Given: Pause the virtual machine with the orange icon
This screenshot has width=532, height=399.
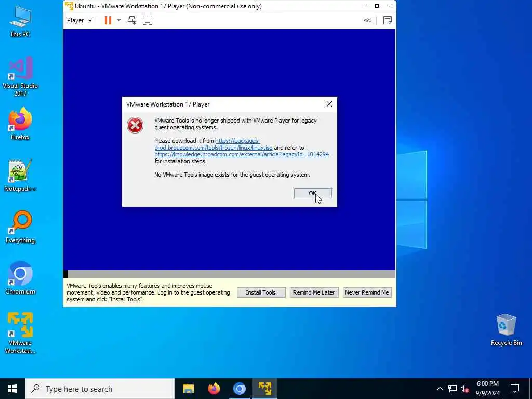Looking at the screenshot, I should pos(108,20).
